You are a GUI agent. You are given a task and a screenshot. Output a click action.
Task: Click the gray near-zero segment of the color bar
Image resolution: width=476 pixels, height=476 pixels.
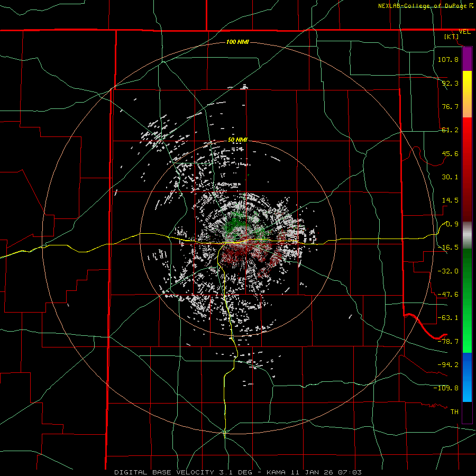tap(467, 235)
